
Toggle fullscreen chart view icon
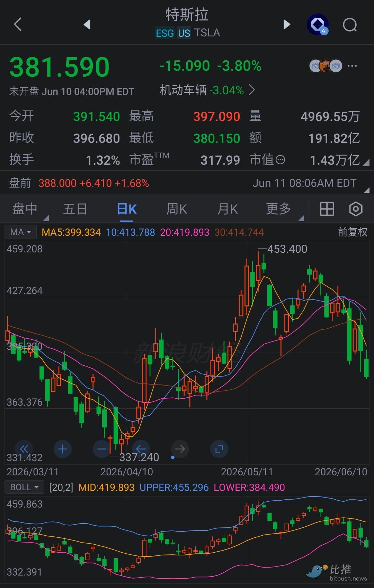219,449
